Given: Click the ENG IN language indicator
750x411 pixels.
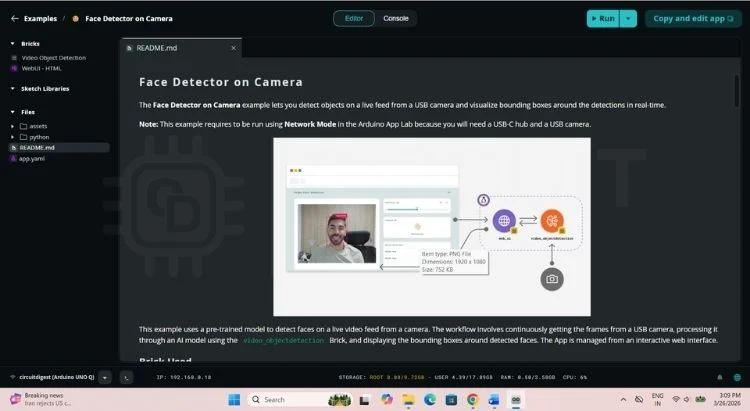Looking at the screenshot, I should pos(658,400).
